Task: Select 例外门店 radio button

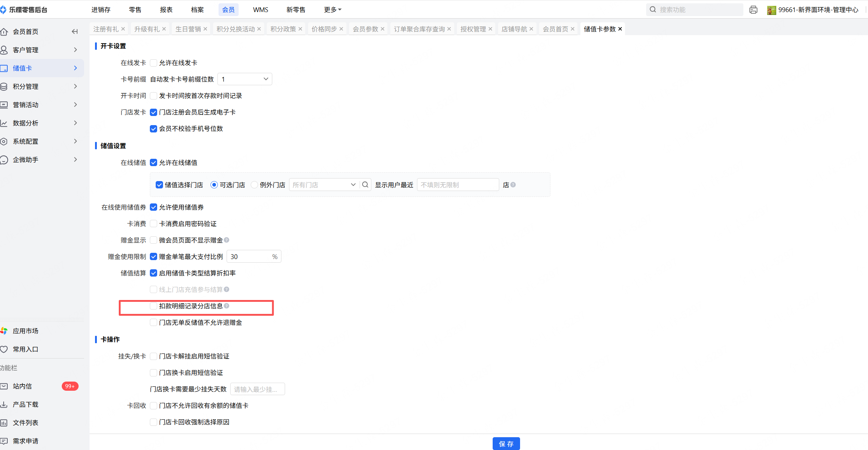Action: pyautogui.click(x=254, y=185)
